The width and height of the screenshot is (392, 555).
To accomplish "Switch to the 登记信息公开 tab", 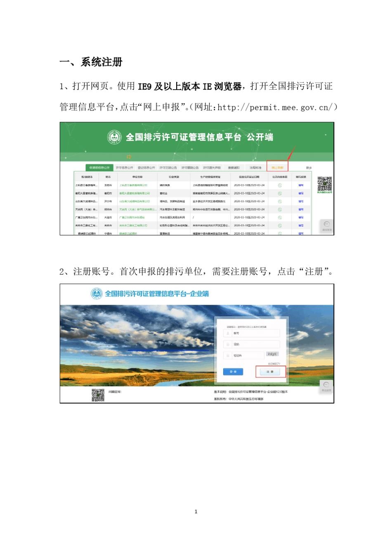I will pos(146,168).
